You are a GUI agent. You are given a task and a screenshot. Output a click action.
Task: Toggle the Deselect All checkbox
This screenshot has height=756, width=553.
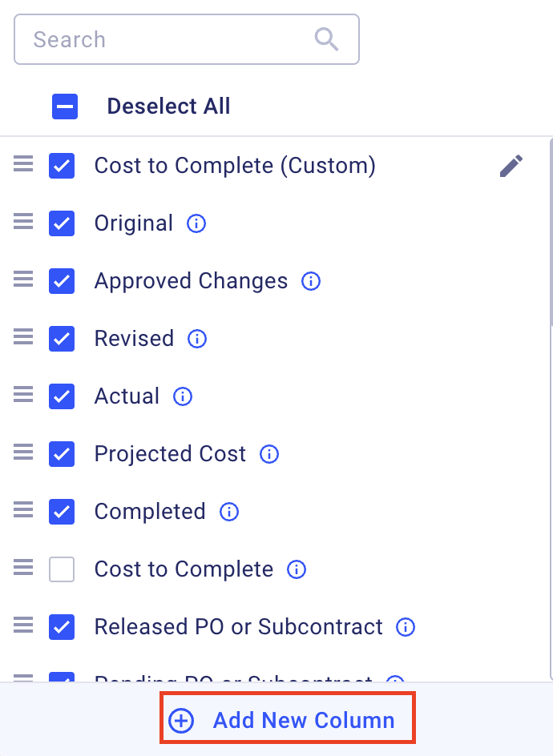[65, 107]
